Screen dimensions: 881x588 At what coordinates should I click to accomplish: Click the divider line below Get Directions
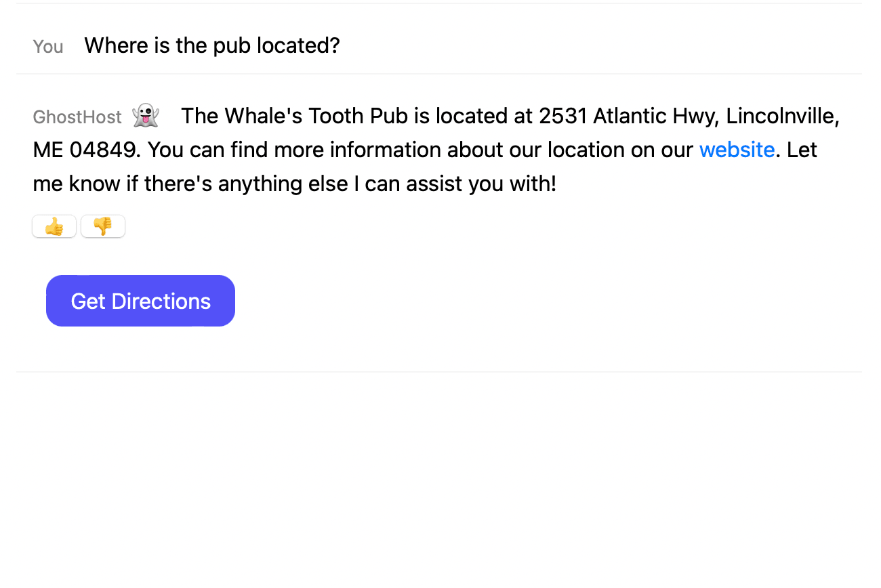pyautogui.click(x=439, y=371)
